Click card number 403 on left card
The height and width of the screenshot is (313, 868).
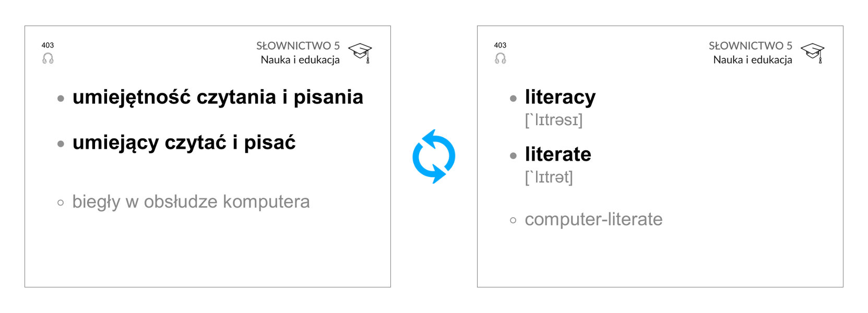tap(47, 45)
